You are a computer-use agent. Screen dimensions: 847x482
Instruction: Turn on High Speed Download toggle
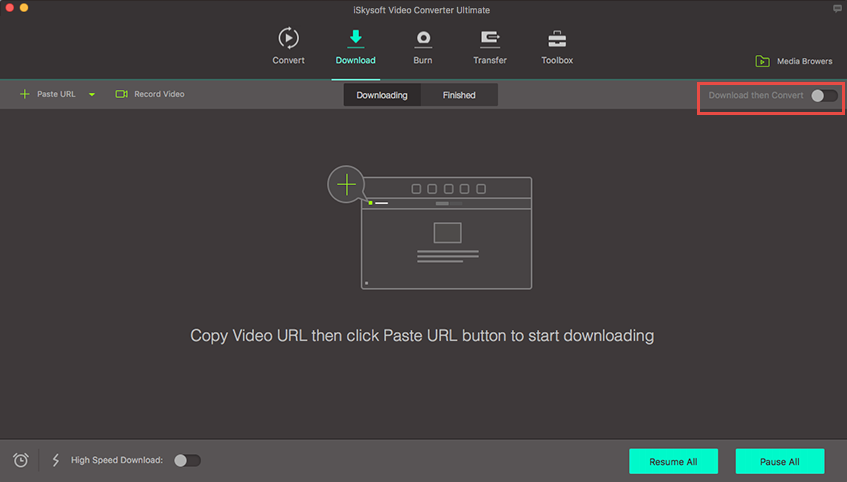pos(187,460)
